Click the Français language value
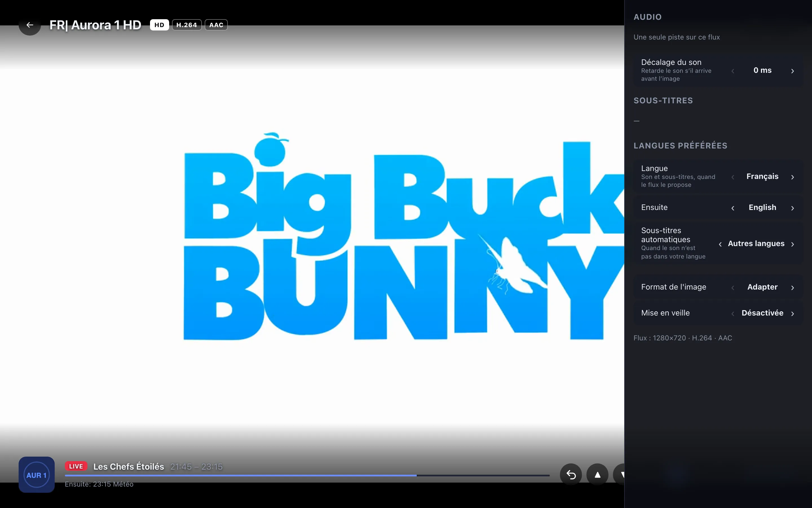 (762, 176)
